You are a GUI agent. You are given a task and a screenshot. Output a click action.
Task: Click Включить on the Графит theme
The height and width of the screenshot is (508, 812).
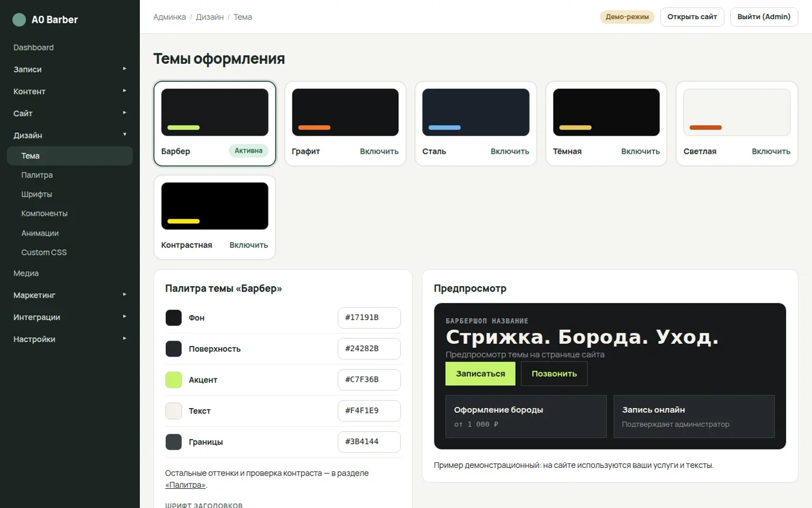[379, 151]
